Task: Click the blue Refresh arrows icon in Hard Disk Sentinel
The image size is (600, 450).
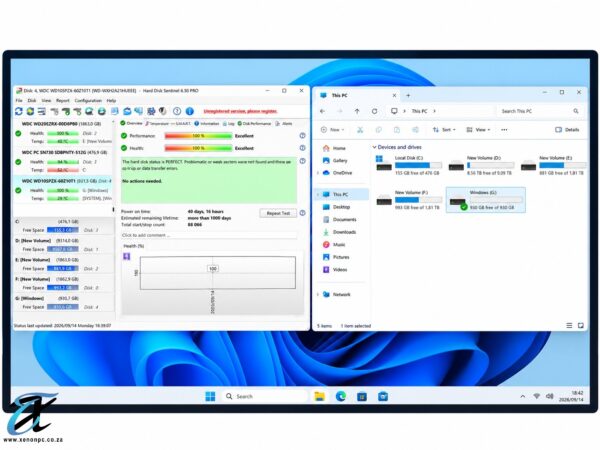Action: point(18,111)
